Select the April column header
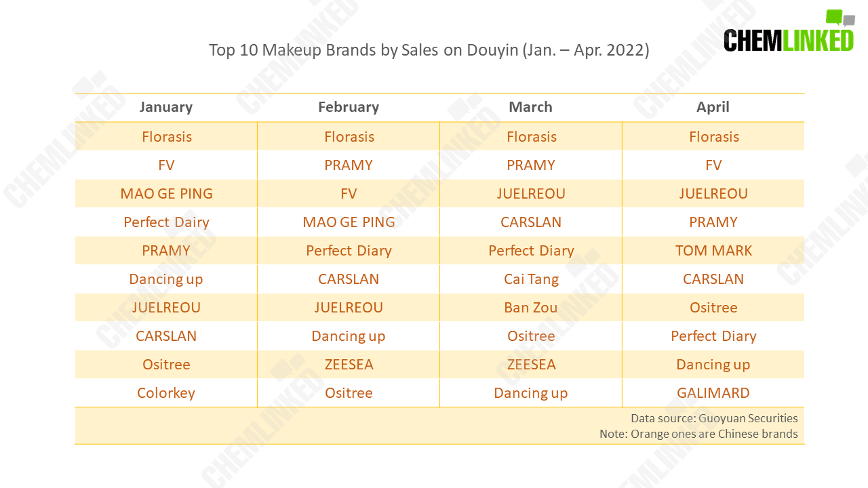868x488 pixels. click(713, 107)
